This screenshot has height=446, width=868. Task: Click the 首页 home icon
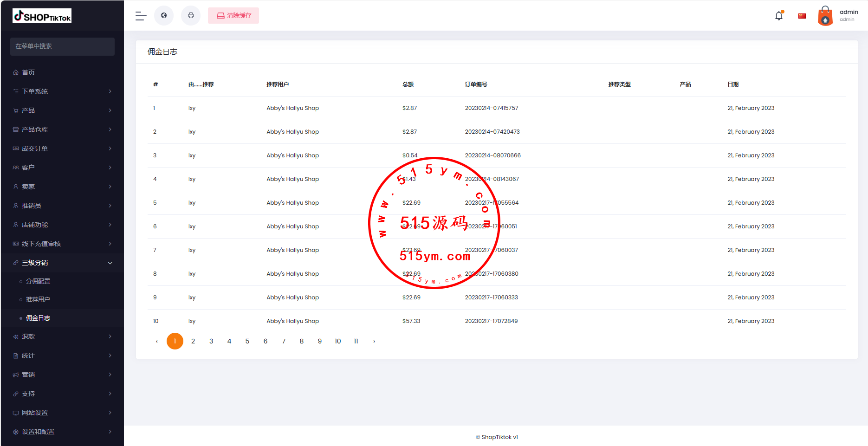[16, 72]
